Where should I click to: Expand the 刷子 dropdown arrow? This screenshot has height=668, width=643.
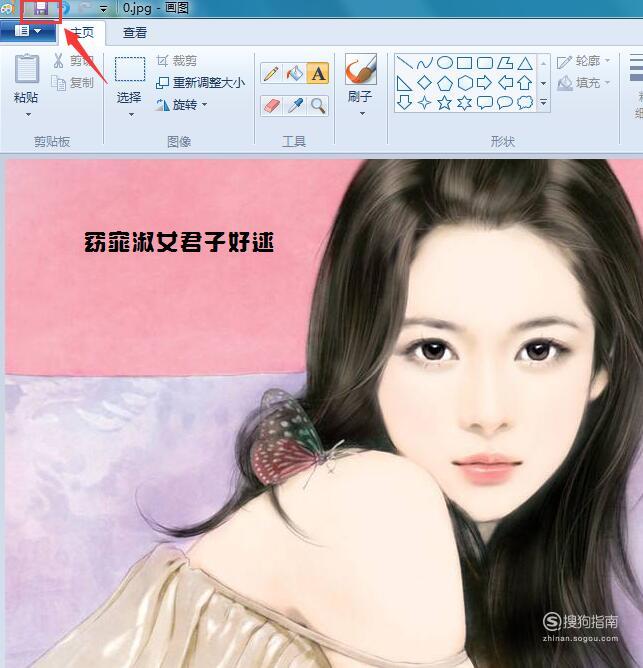coord(362,113)
